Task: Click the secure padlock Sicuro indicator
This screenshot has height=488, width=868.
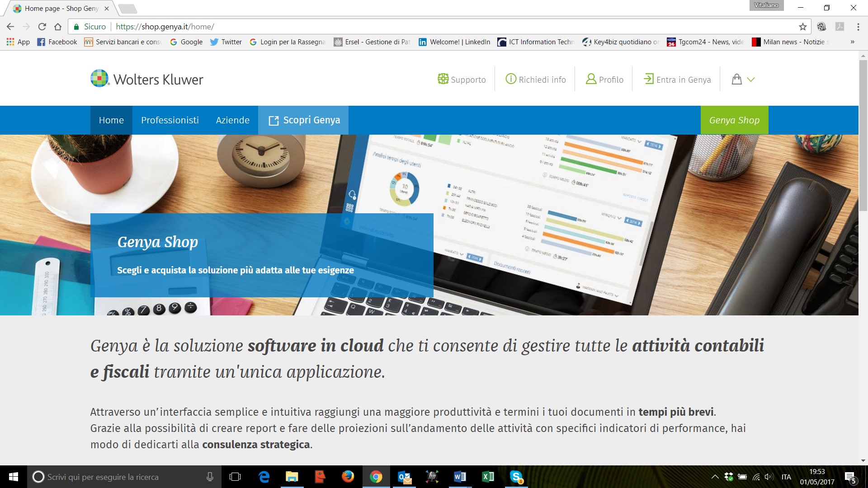Action: [x=90, y=27]
